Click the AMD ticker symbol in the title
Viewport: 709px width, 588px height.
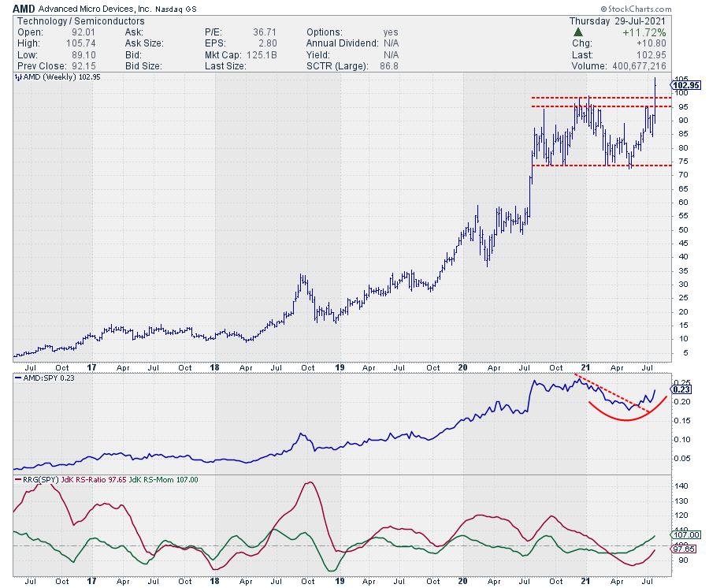click(x=24, y=7)
